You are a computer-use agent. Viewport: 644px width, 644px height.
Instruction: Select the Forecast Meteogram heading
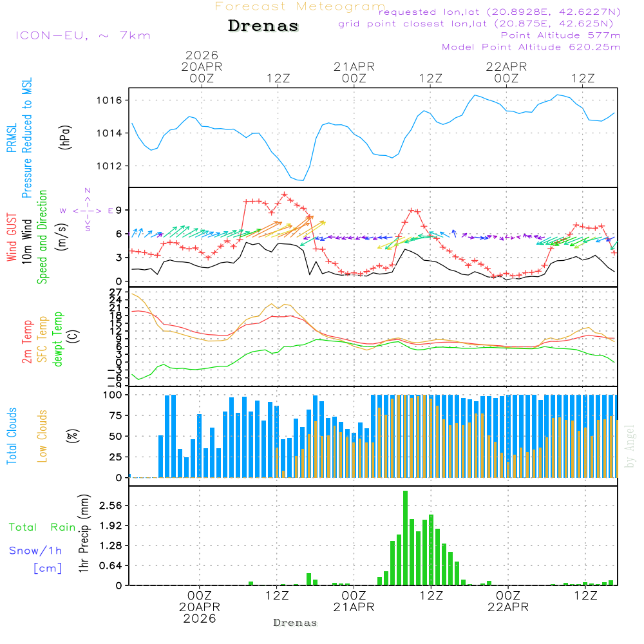click(300, 6)
